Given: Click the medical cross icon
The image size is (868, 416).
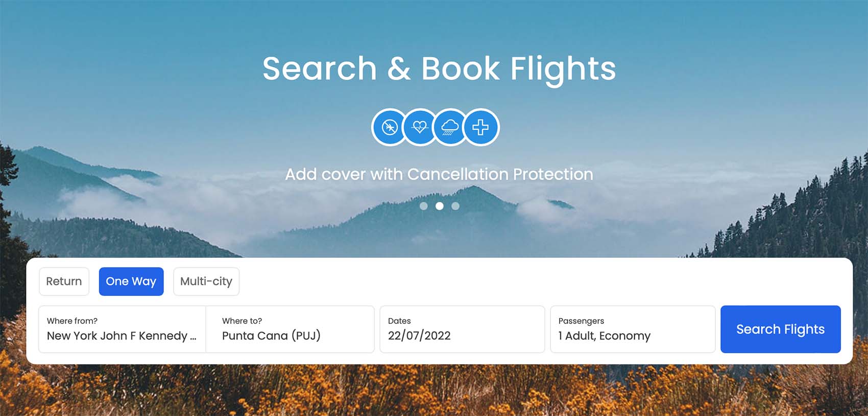Looking at the screenshot, I should click(x=480, y=127).
